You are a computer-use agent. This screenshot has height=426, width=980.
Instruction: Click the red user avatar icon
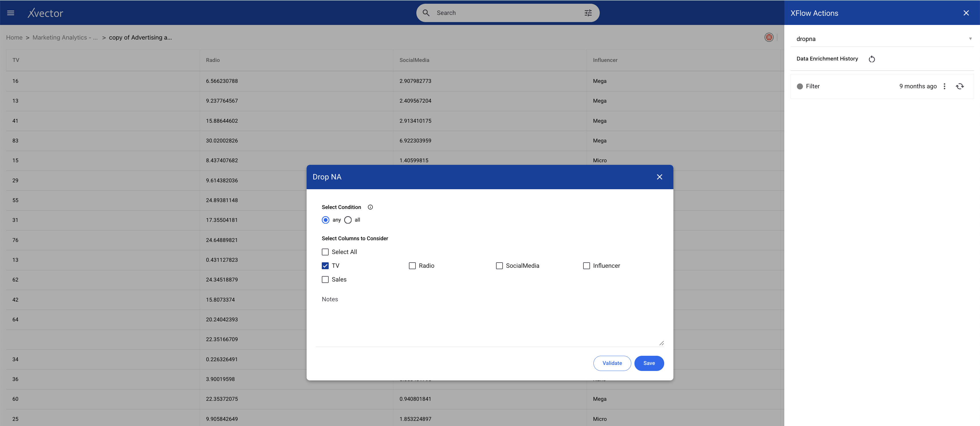click(769, 37)
